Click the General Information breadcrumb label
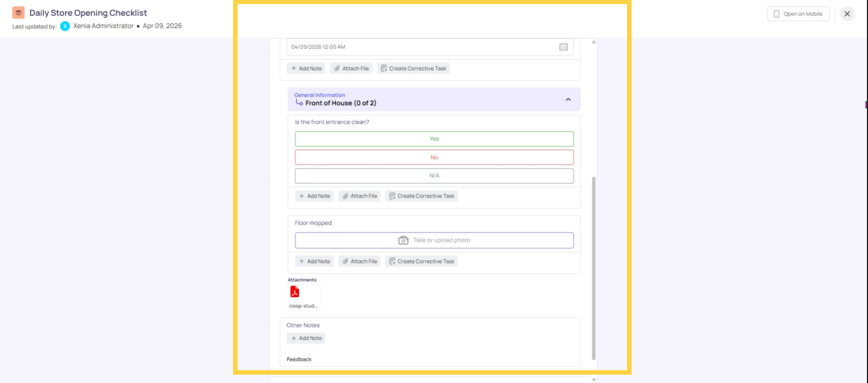Image resolution: width=868 pixels, height=383 pixels. point(320,95)
